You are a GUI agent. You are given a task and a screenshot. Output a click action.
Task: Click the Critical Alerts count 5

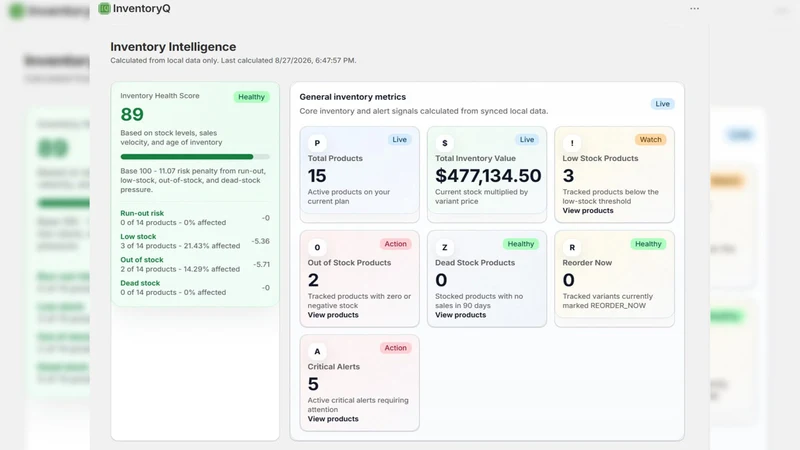[x=313, y=384]
